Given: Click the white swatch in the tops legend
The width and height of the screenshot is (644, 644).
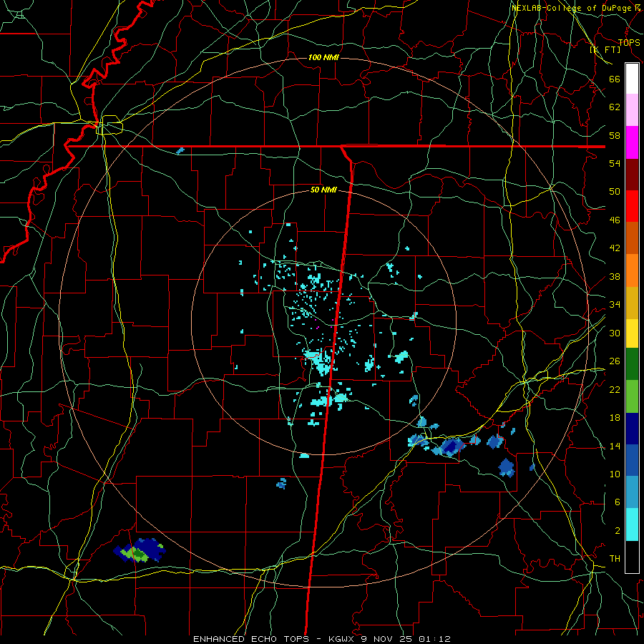Looking at the screenshot, I should 632,79.
